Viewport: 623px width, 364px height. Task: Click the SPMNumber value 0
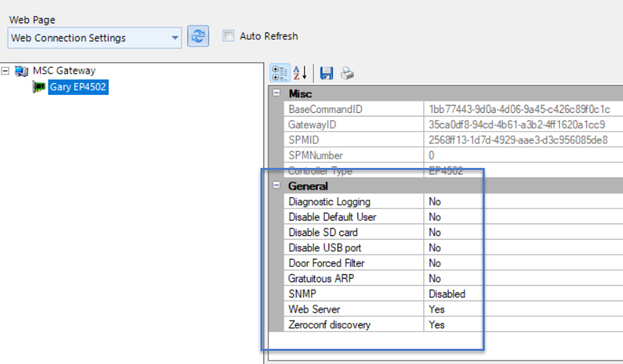[431, 156]
